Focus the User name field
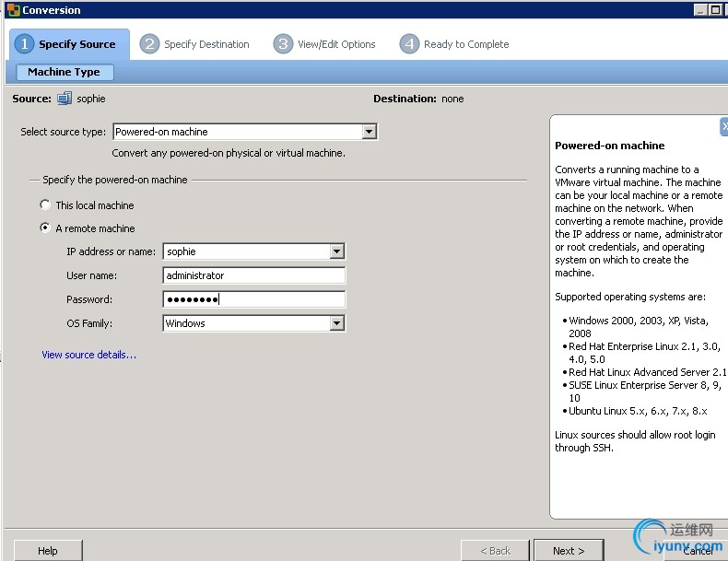This screenshot has width=728, height=561. [254, 275]
